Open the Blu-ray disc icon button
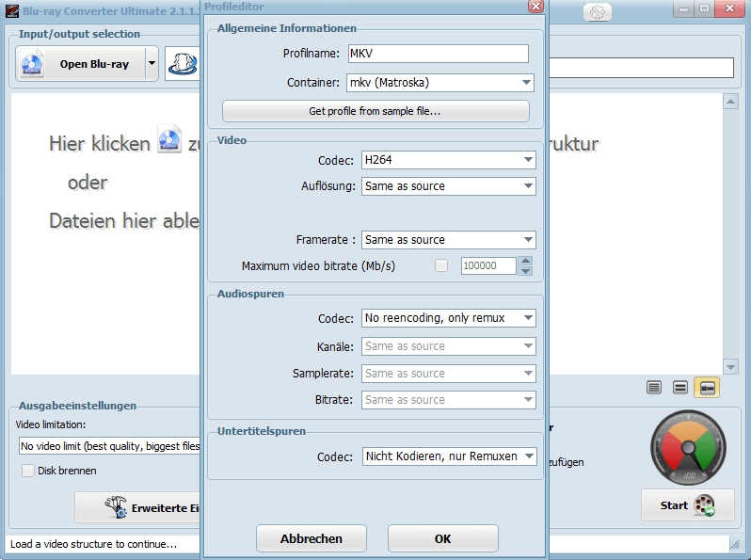The width and height of the screenshot is (751, 560). click(x=32, y=64)
